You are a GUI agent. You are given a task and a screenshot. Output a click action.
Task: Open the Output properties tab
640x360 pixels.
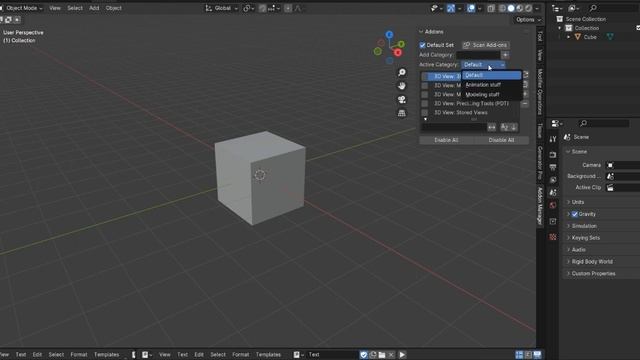click(553, 167)
